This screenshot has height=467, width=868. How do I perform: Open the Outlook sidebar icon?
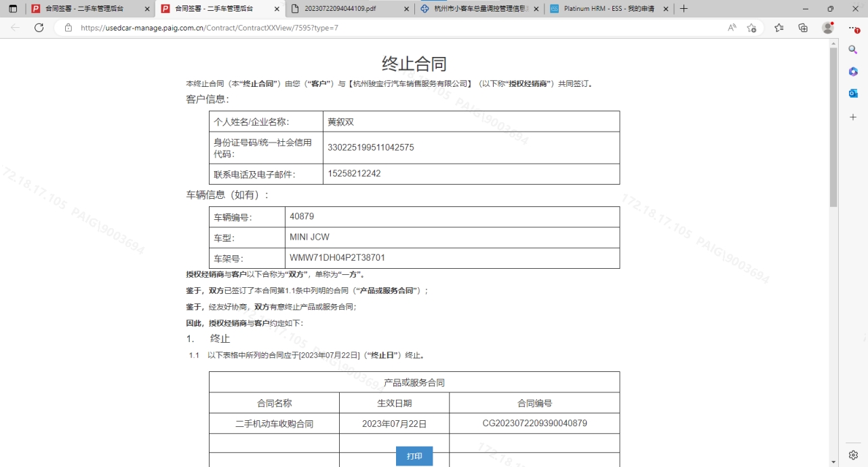pyautogui.click(x=853, y=94)
